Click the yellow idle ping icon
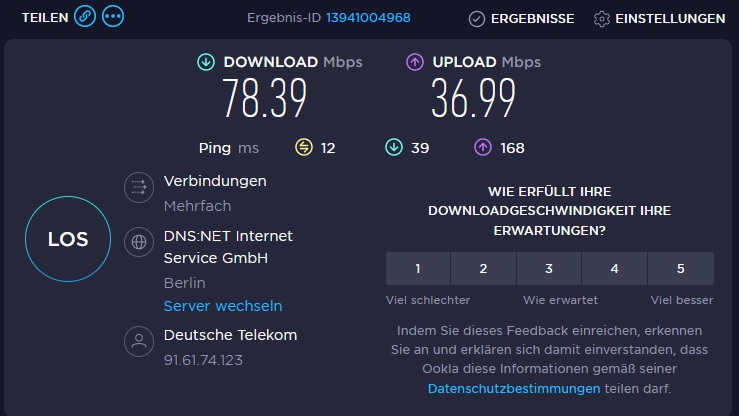 coord(304,147)
